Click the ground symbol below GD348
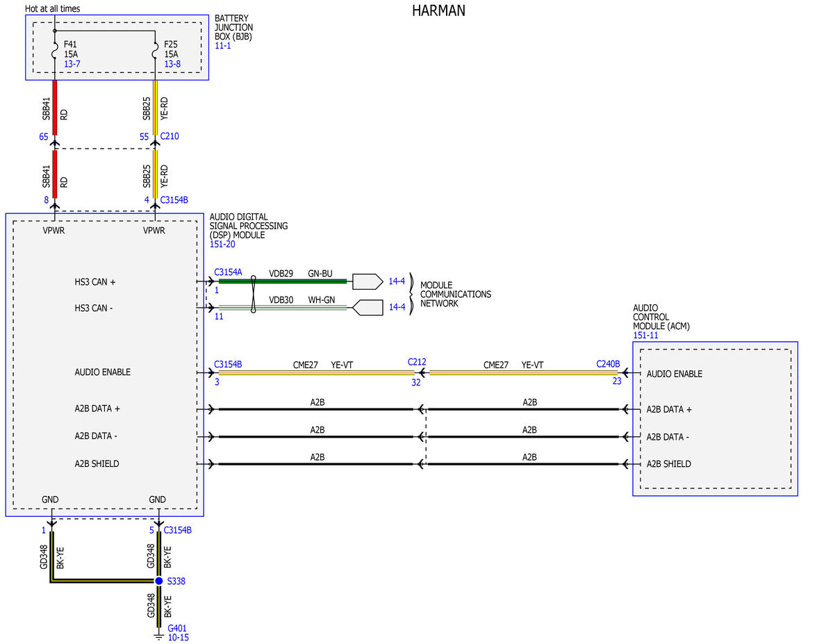833x644 pixels. (158, 636)
